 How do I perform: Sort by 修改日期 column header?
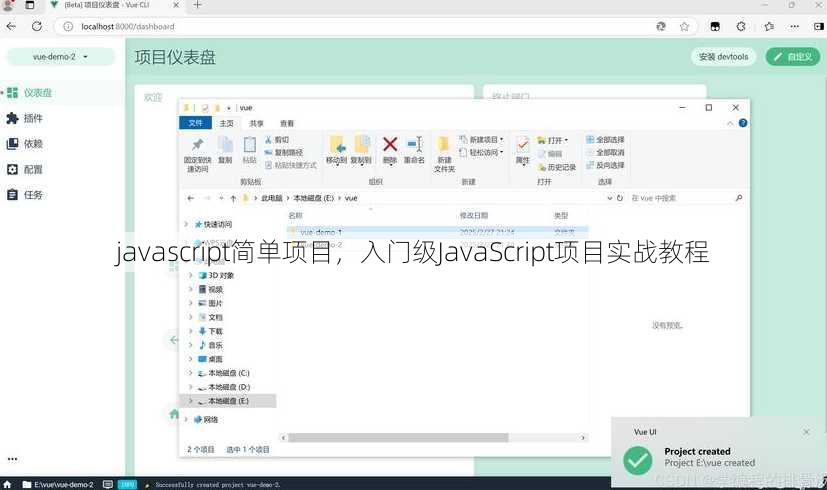474,215
